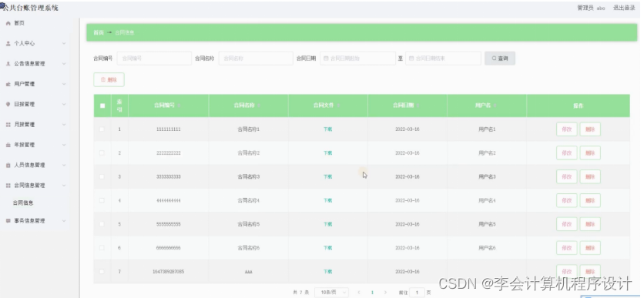Toggle the select-all checkbox in table header

[x=102, y=105]
